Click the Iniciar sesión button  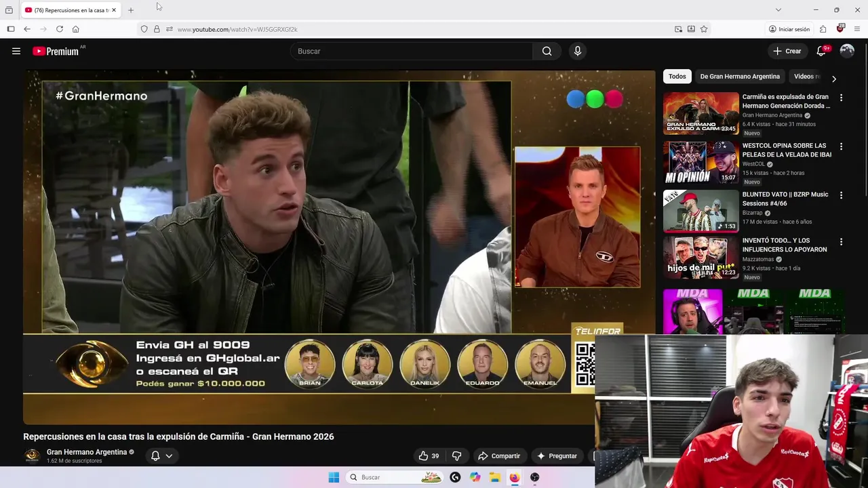789,29
